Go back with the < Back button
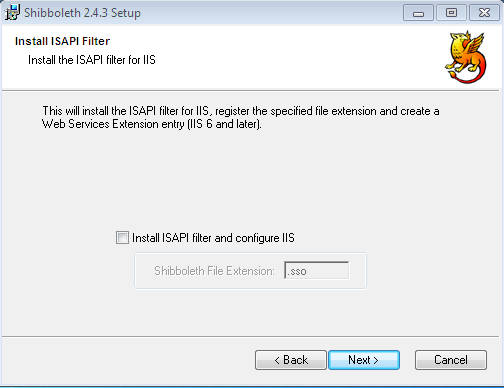This screenshot has width=504, height=388. click(x=291, y=360)
